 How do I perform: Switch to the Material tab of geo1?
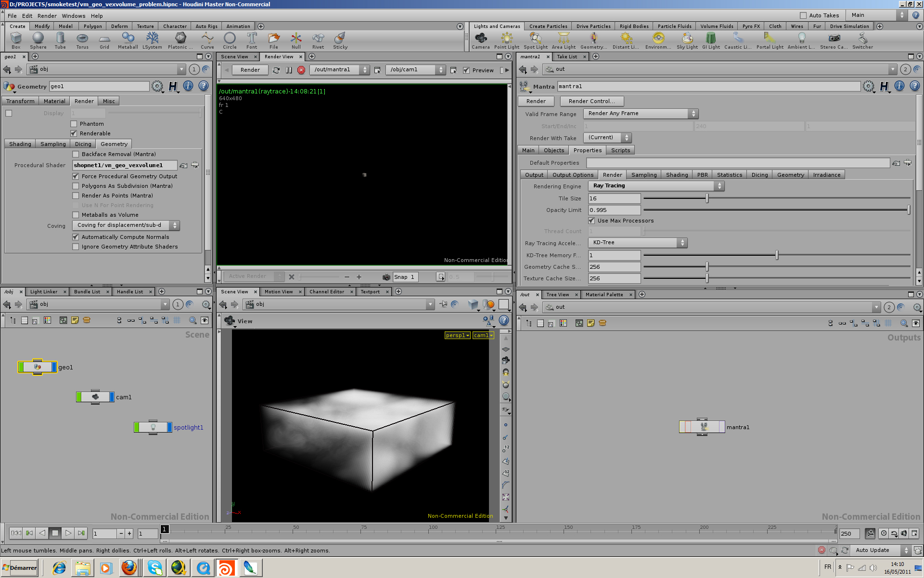tap(54, 101)
